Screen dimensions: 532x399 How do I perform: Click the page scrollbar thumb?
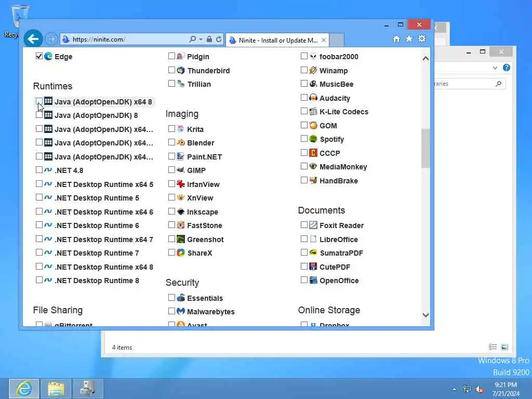[425, 148]
